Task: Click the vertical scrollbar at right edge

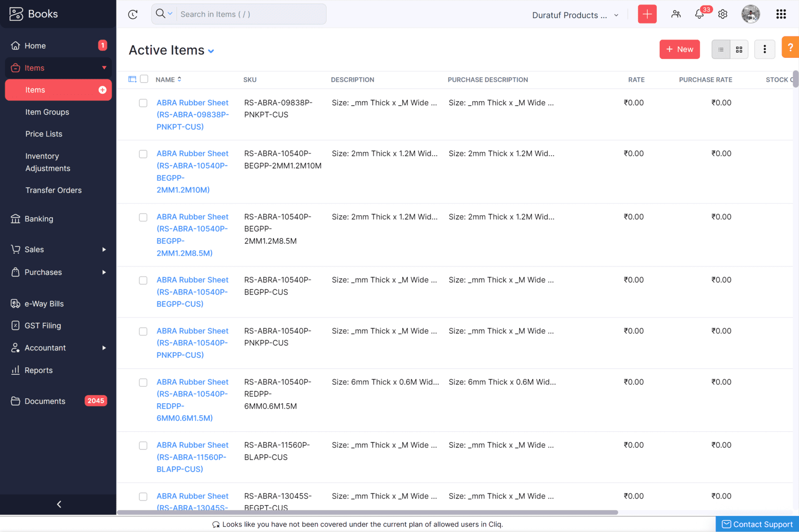Action: 796,79
